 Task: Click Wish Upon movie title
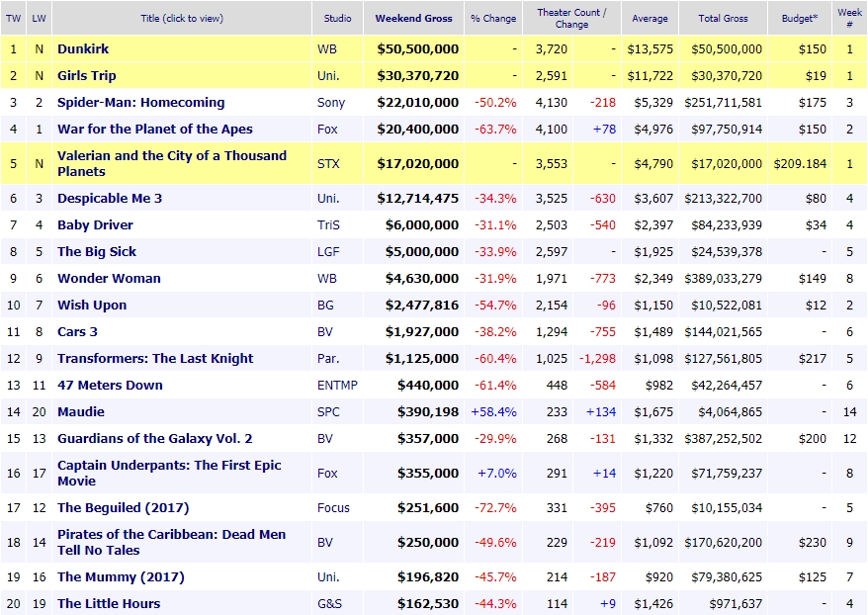pos(92,305)
